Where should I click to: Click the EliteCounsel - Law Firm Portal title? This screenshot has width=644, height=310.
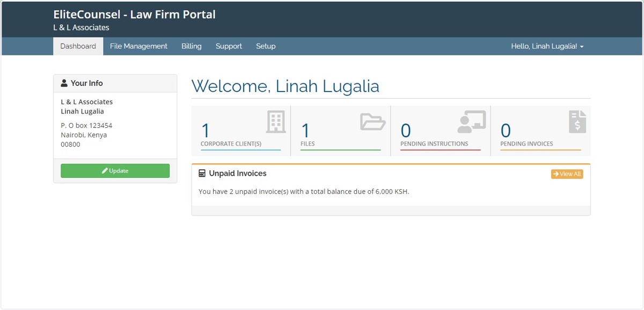pyautogui.click(x=134, y=15)
